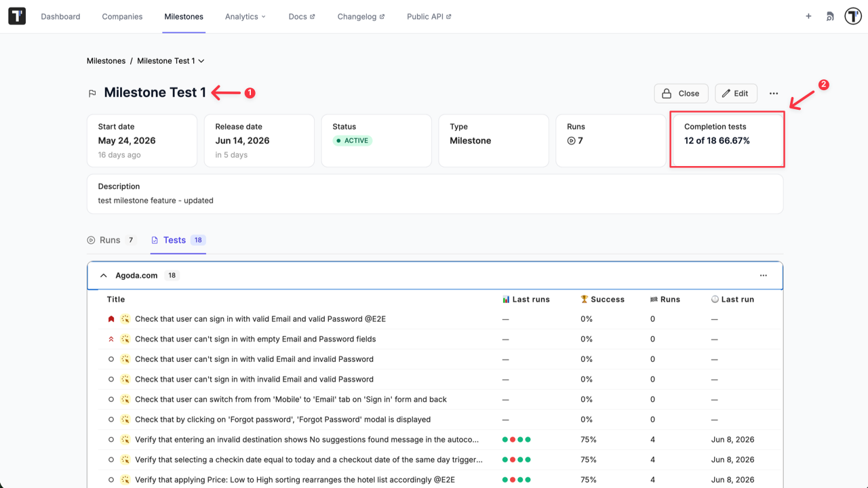Click the double-chevron priority icon on 'empty Email' row
The image size is (868, 488).
(111, 339)
